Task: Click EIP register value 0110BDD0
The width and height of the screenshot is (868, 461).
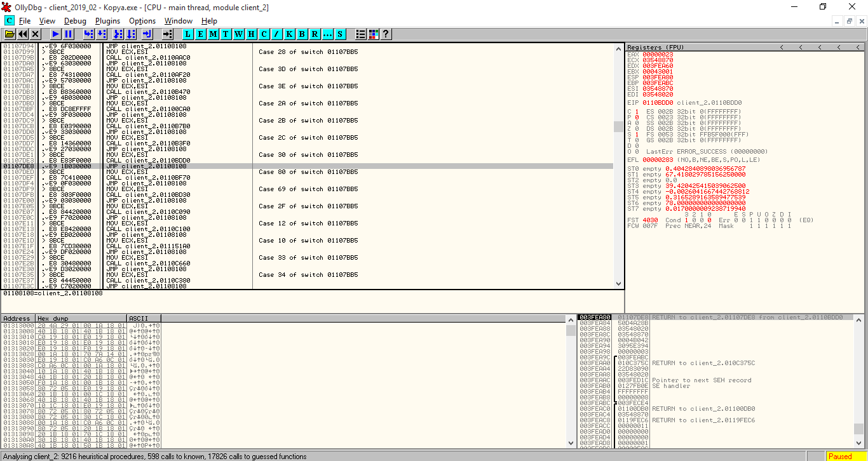Action: click(x=658, y=102)
